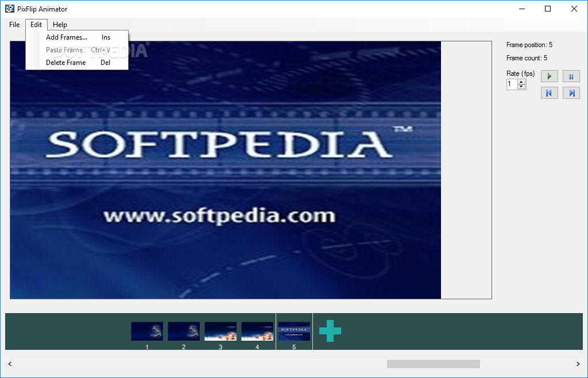Choose Add Frames... from Edit menu
Screen dimensions: 588x378
[x=78, y=37]
